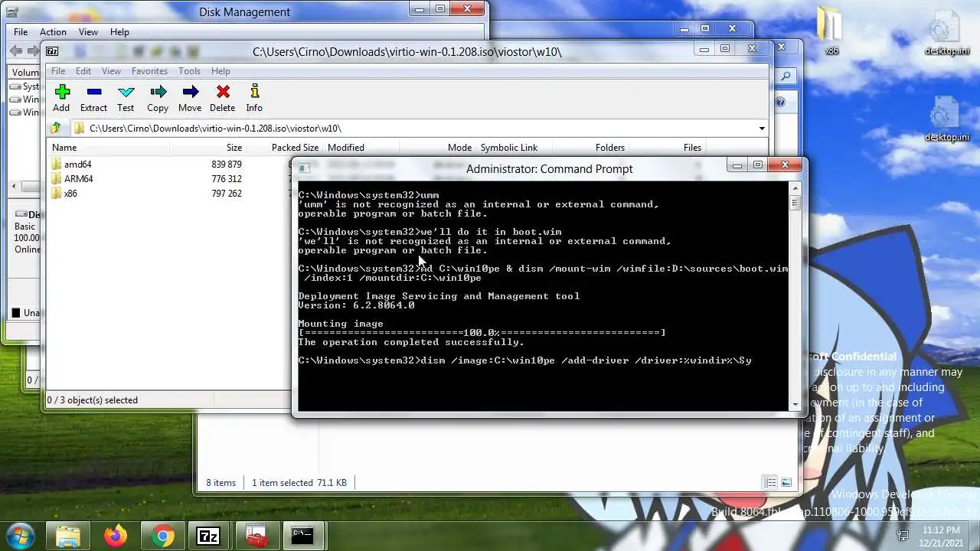Image resolution: width=980 pixels, height=551 pixels.
Task: Go up one folder level in 7-Zip
Action: click(55, 128)
